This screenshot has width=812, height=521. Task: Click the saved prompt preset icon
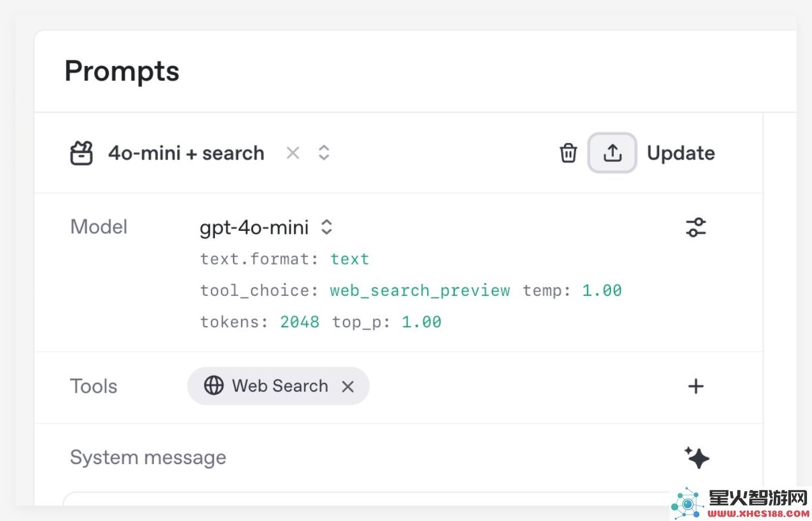(x=81, y=153)
